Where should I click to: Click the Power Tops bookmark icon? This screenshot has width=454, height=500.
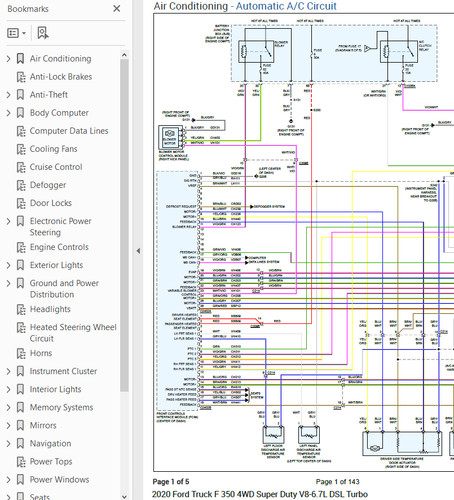tap(21, 462)
